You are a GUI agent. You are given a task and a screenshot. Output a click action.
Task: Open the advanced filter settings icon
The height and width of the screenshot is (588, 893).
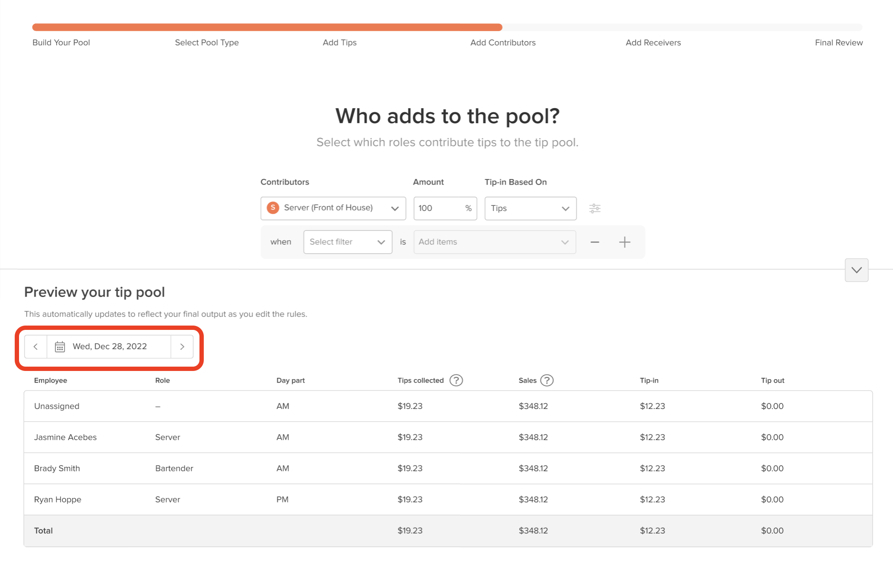[x=595, y=208]
